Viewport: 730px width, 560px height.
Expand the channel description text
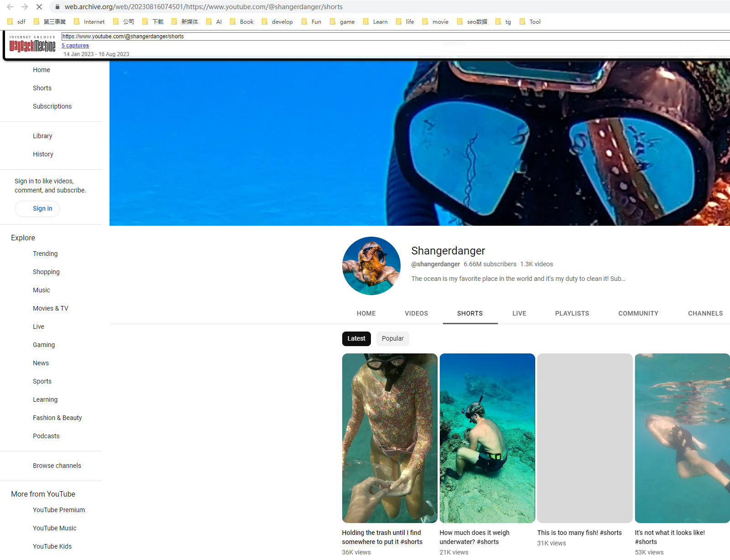coord(518,279)
